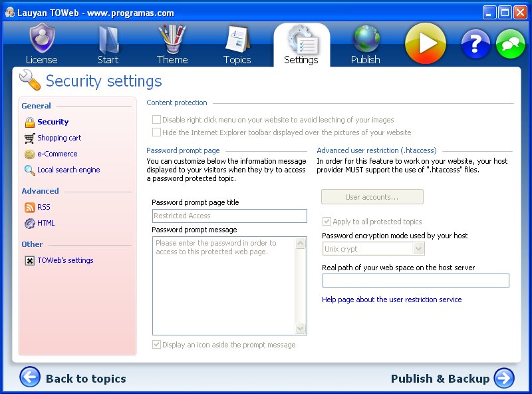
Task: Click the TOWeb's settings X icon
Action: [x=29, y=260]
